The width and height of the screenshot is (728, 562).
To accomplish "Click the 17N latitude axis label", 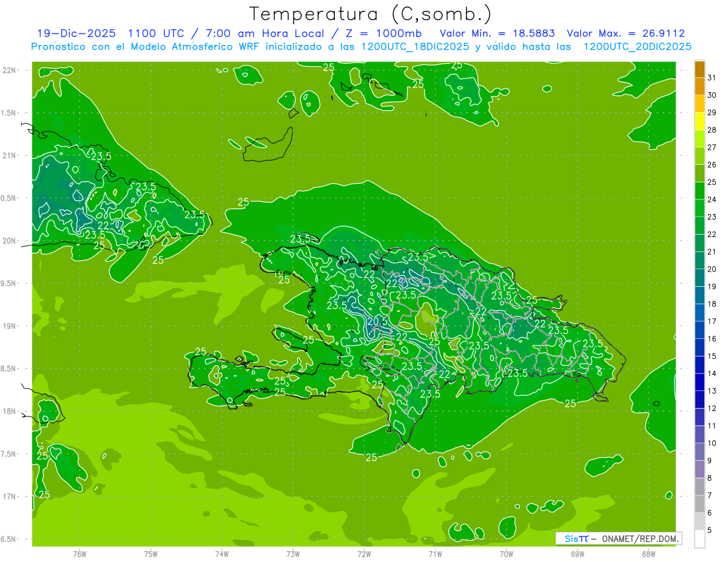I will point(10,497).
